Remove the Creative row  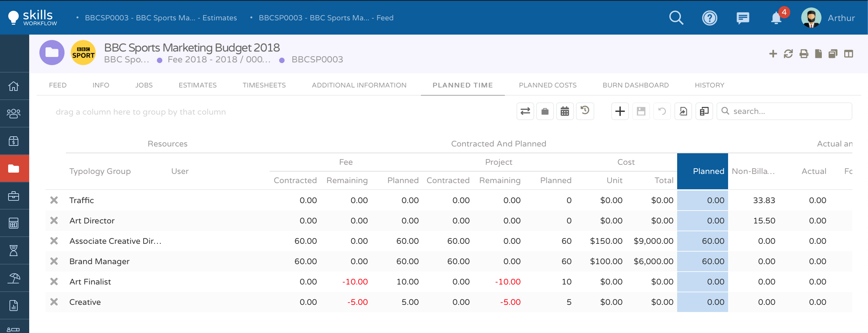[x=54, y=302]
